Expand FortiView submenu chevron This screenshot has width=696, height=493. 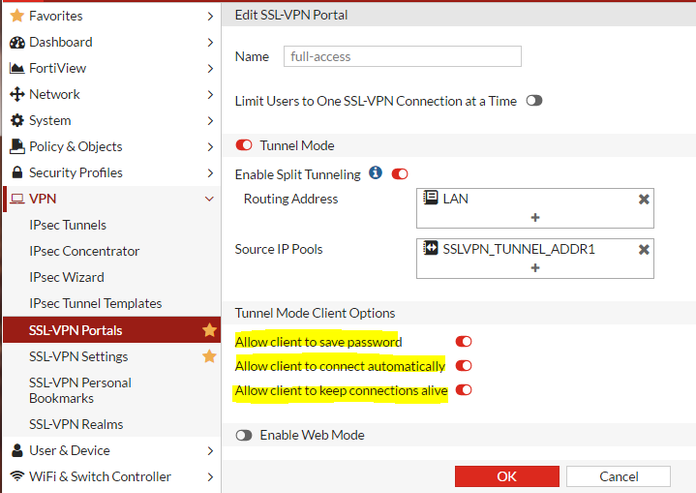point(210,69)
